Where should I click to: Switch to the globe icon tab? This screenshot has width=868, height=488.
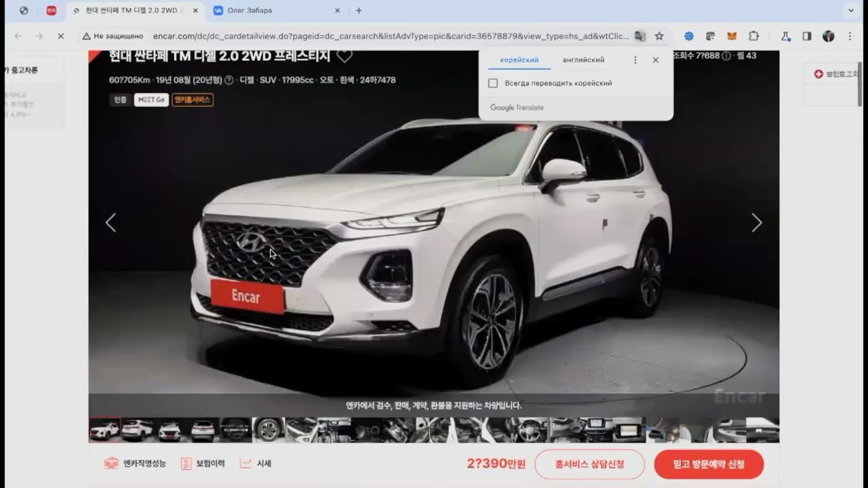click(24, 11)
